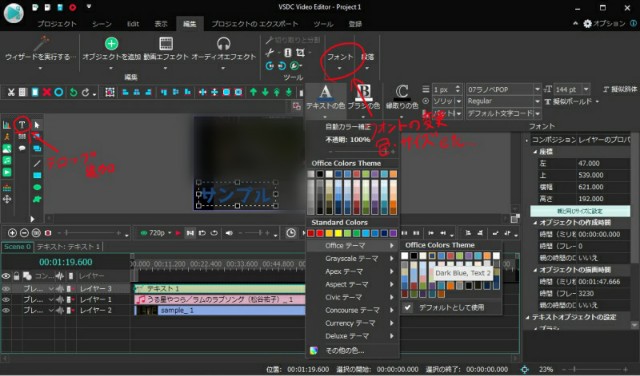Screen dimensions: 640x376
Task: Open the font name dropdown 07ラノベPOP
Action: (x=537, y=89)
